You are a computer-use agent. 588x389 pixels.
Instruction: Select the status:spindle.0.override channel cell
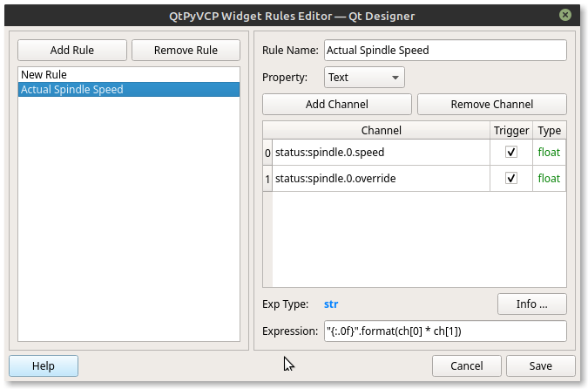tap(381, 179)
